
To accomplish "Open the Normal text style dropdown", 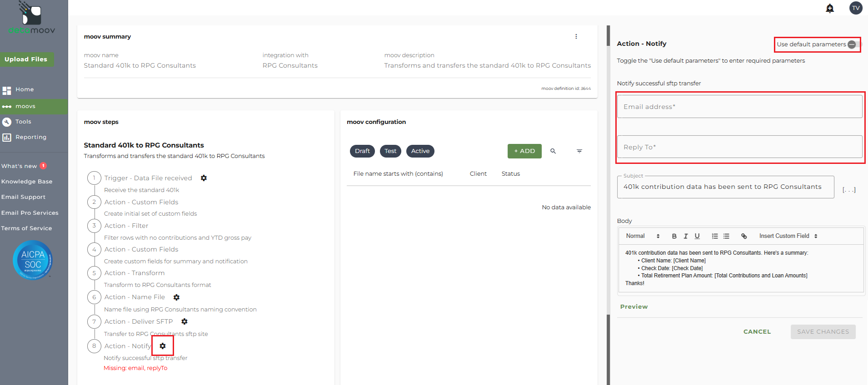I will (x=643, y=236).
